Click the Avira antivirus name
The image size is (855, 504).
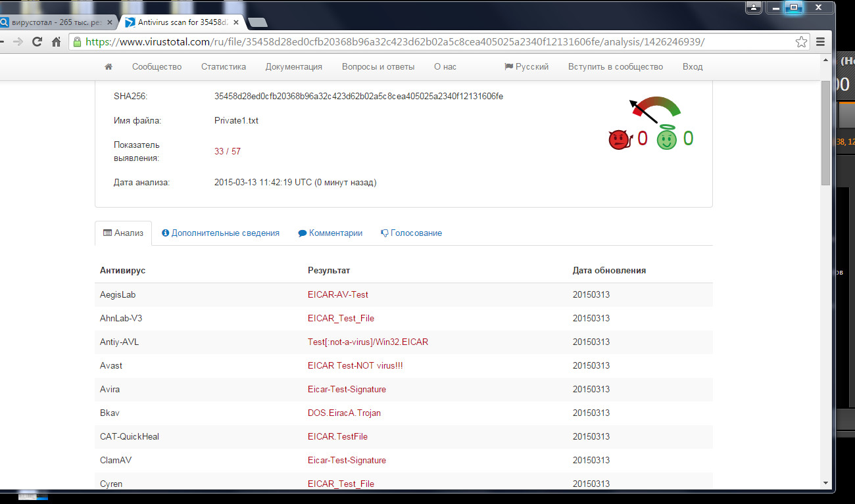click(x=110, y=389)
